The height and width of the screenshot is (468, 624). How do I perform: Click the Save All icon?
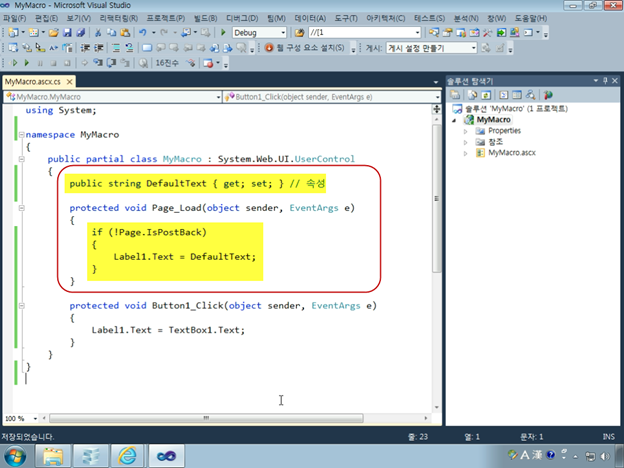tap(80, 33)
